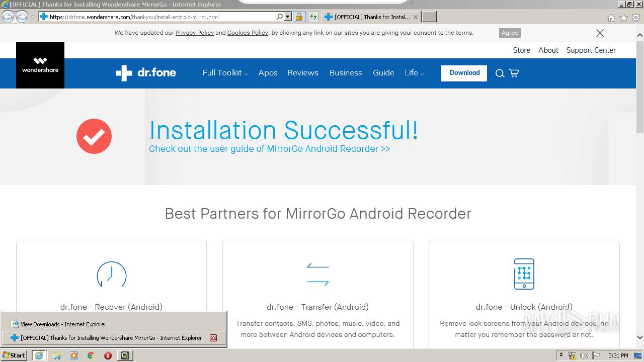Open dr.fone - Unlock (Android) title
The height and width of the screenshot is (362, 644).
coord(524,307)
